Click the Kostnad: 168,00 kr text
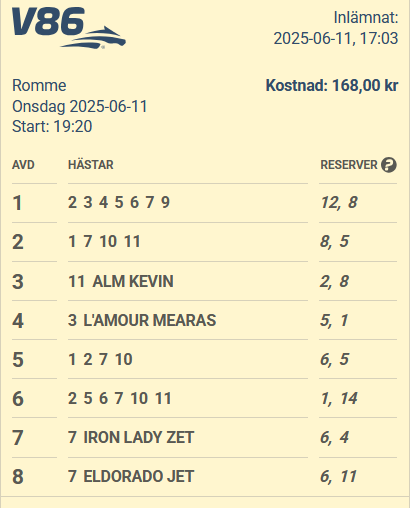The image size is (410, 508). pos(332,85)
